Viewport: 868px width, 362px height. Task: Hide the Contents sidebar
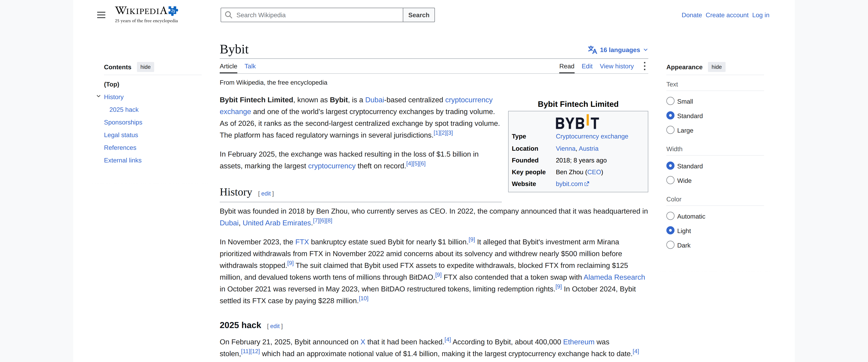pos(145,67)
